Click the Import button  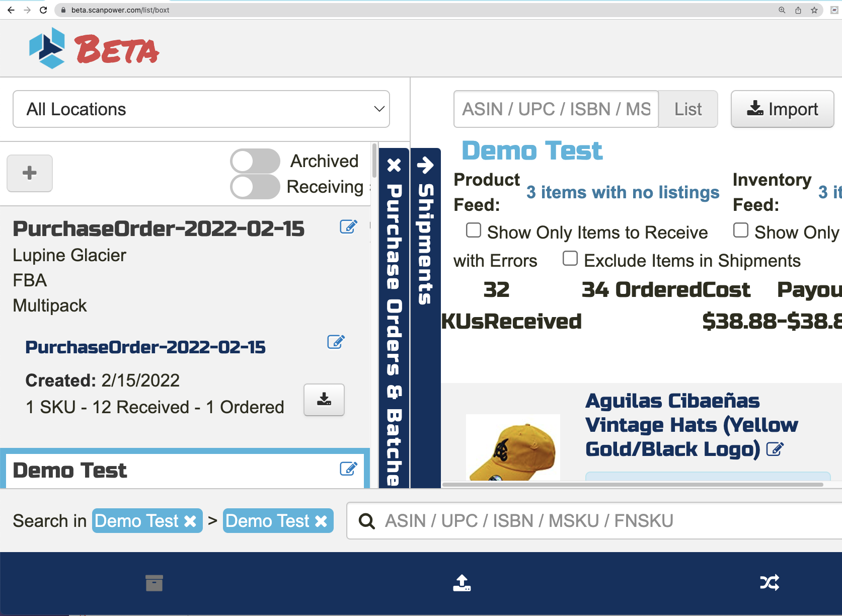pos(782,109)
